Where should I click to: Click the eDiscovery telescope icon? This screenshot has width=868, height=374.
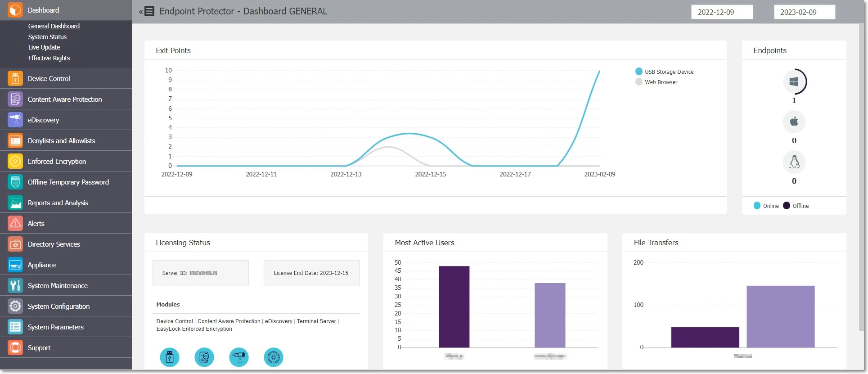click(15, 120)
